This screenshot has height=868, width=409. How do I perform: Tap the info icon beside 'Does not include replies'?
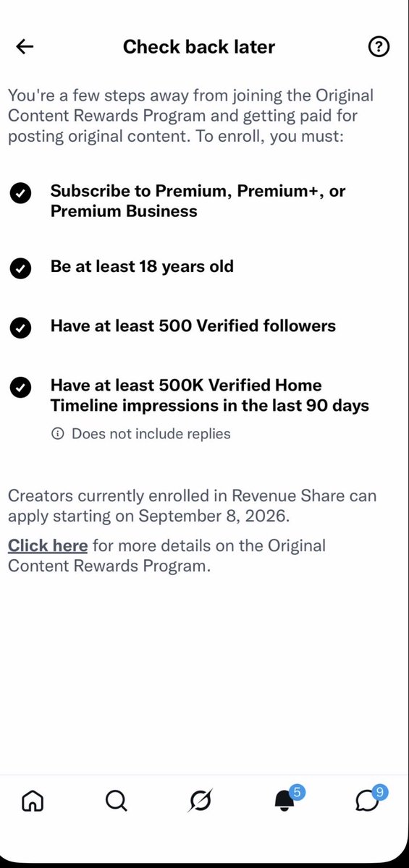pyautogui.click(x=57, y=434)
